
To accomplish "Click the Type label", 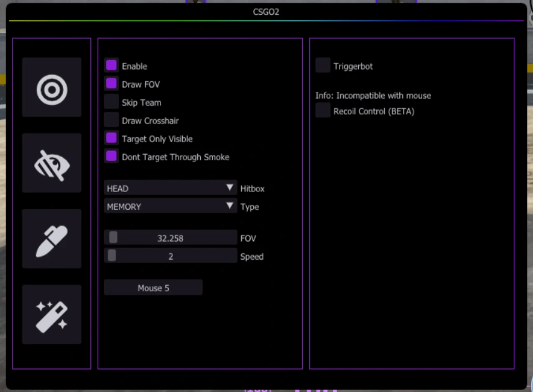I will [249, 207].
